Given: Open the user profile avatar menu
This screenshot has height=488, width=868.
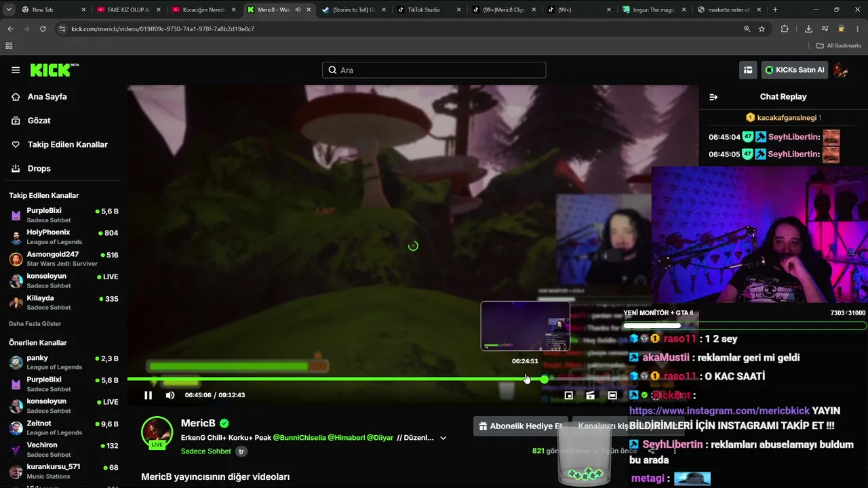Looking at the screenshot, I should click(x=841, y=70).
